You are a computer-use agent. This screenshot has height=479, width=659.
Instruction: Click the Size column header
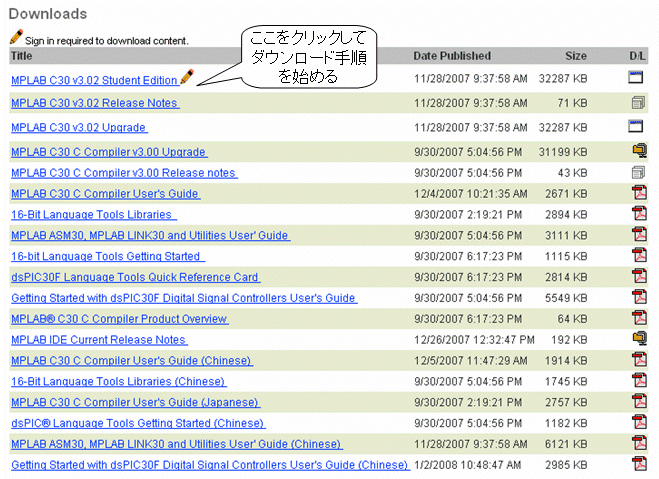tap(576, 56)
